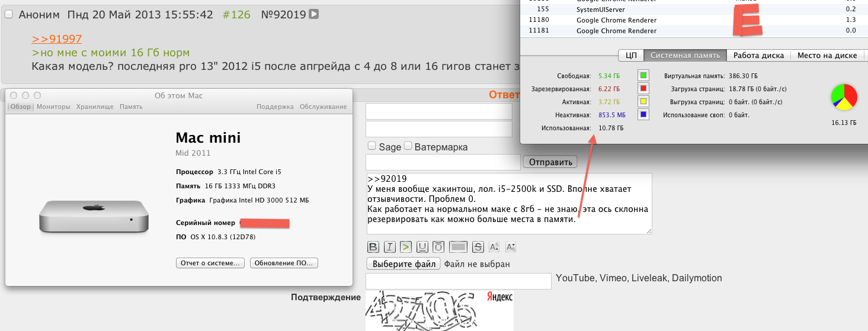Apply superscript formatting icon

[495, 247]
